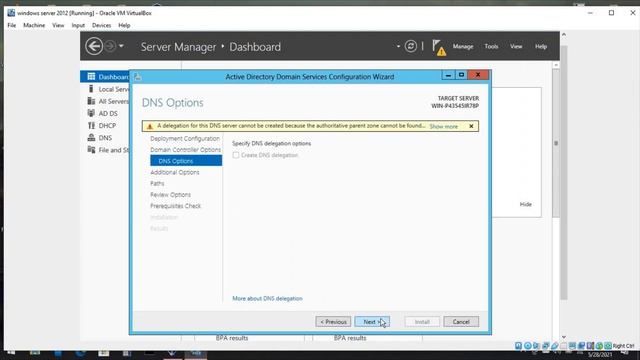This screenshot has width=640, height=360.
Task: Click the Server Manager back arrow button
Action: 94,46
